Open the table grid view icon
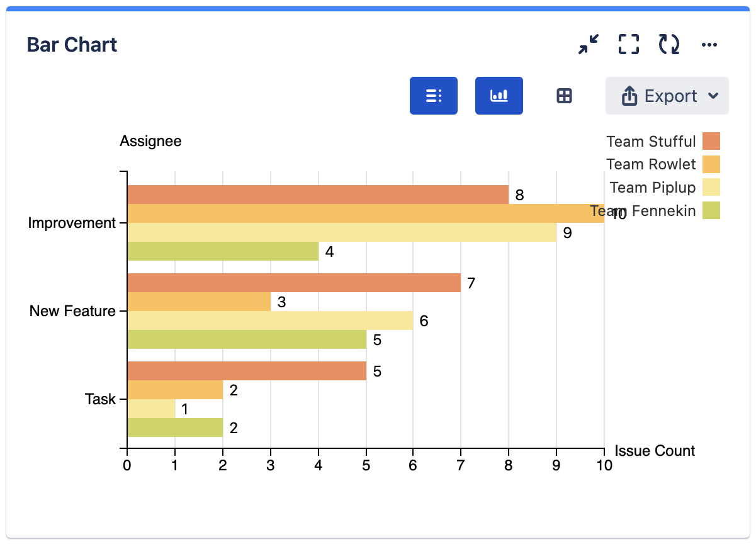Image resolution: width=756 pixels, height=544 pixels. (563, 95)
